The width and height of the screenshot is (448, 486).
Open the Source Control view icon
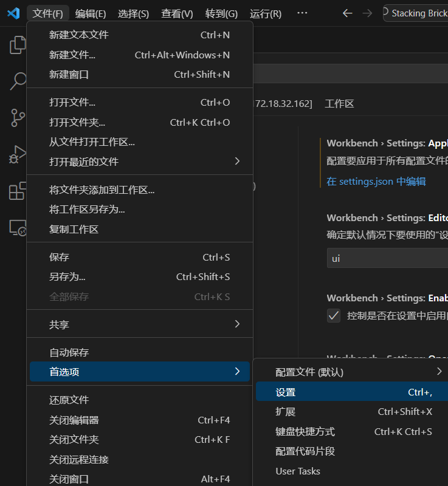pyautogui.click(x=18, y=118)
